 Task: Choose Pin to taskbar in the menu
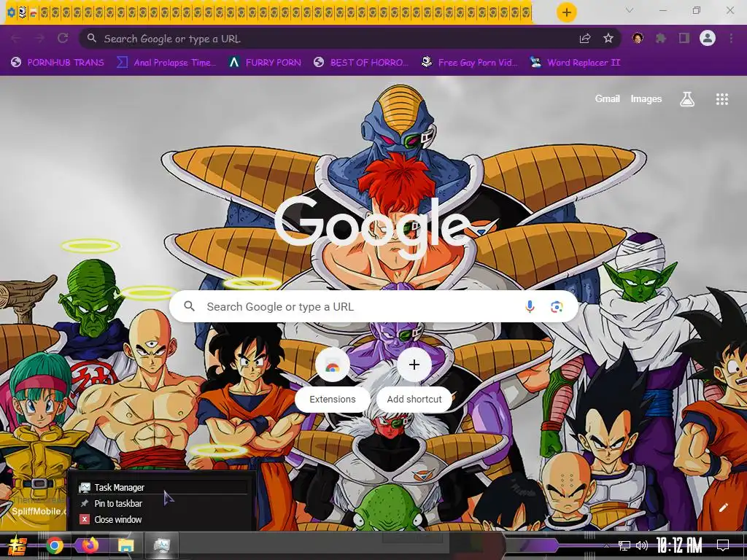[x=162, y=503]
